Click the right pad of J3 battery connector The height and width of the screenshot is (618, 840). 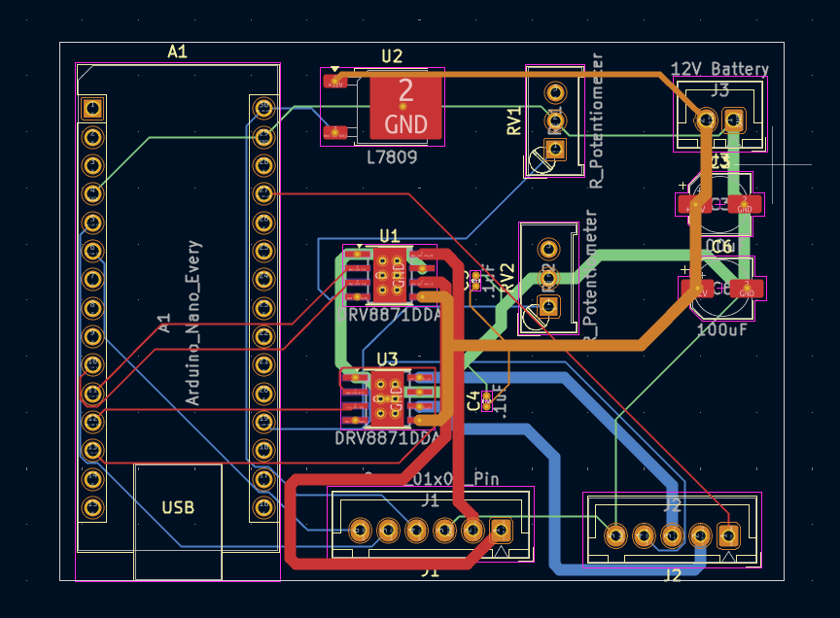click(735, 120)
